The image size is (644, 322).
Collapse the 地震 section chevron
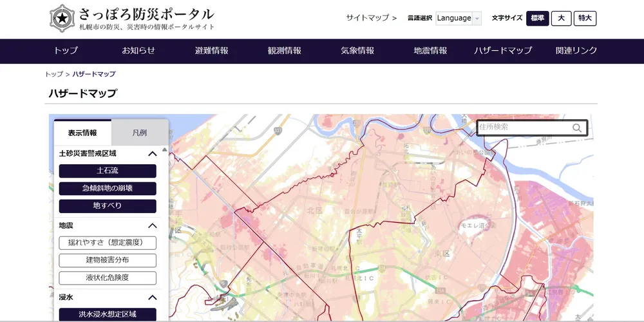click(153, 225)
